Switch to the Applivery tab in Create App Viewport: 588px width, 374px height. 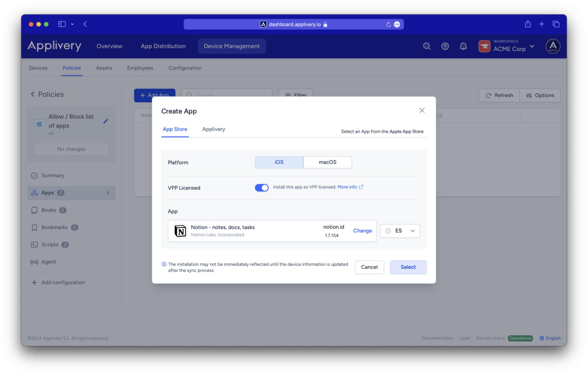pyautogui.click(x=214, y=129)
